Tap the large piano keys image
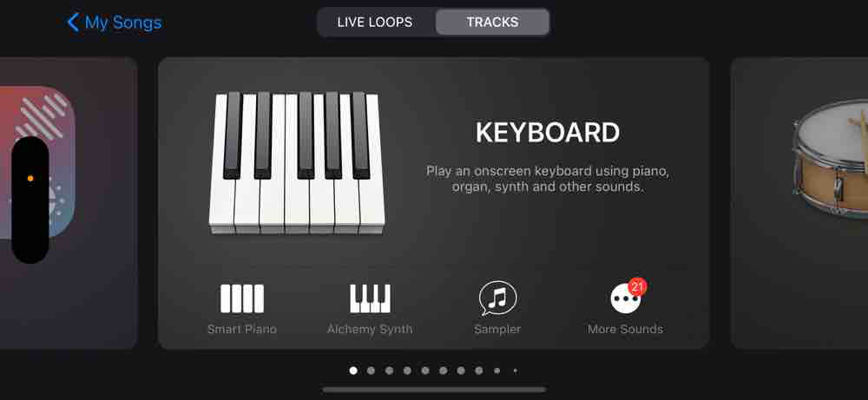This screenshot has height=400, width=868. tap(297, 162)
